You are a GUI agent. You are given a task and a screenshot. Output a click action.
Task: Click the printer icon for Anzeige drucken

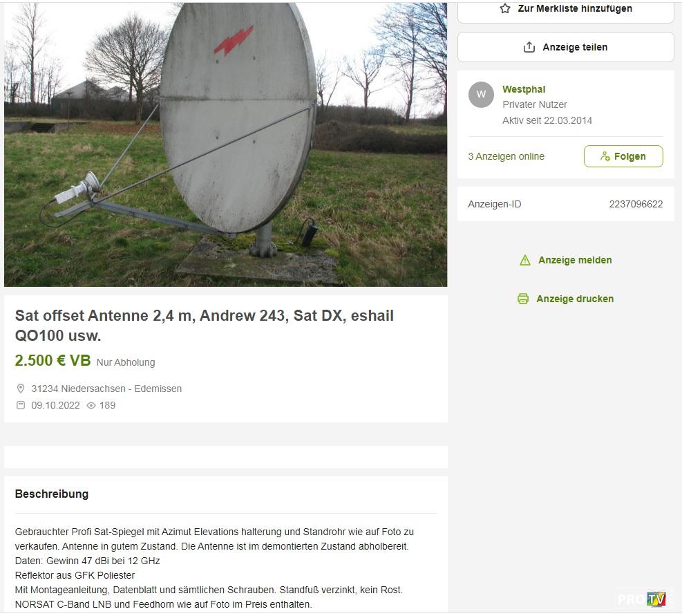tap(523, 299)
